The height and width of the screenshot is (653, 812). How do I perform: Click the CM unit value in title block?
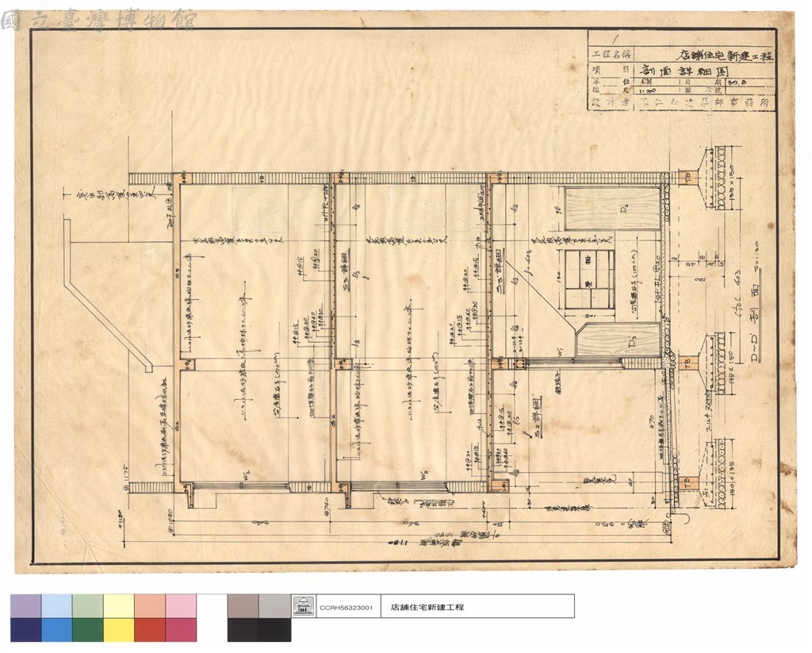click(647, 82)
